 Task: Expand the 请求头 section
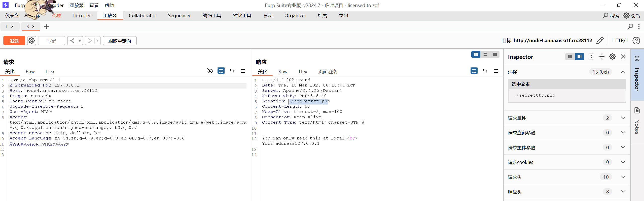coord(623,177)
